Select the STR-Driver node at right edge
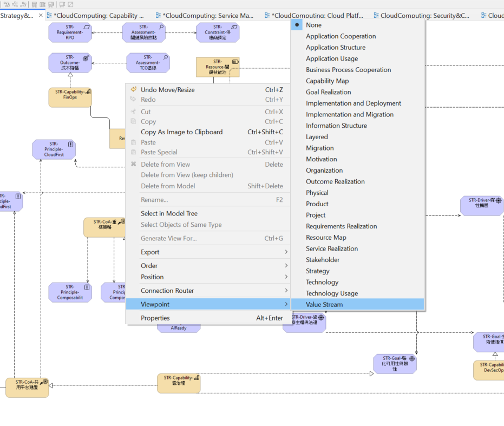The height and width of the screenshot is (426, 504). pyautogui.click(x=481, y=206)
